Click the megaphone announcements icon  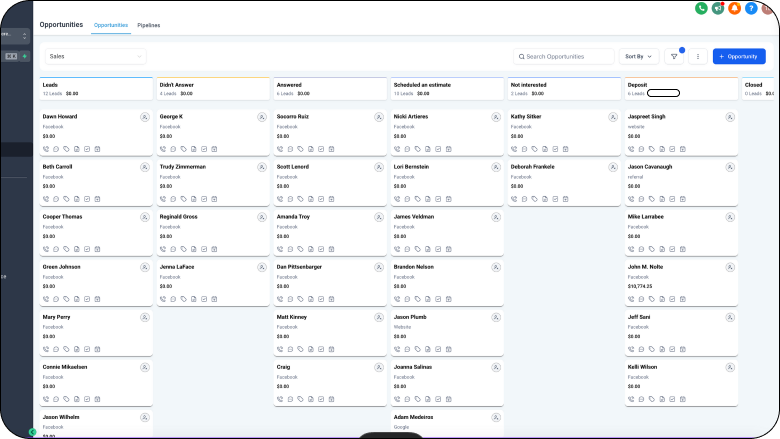(x=718, y=8)
